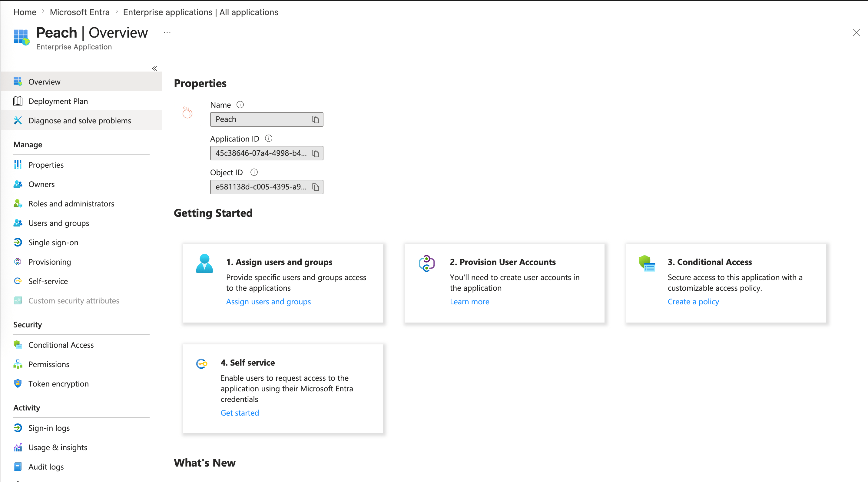
Task: Copy the Name field value
Action: [315, 119]
